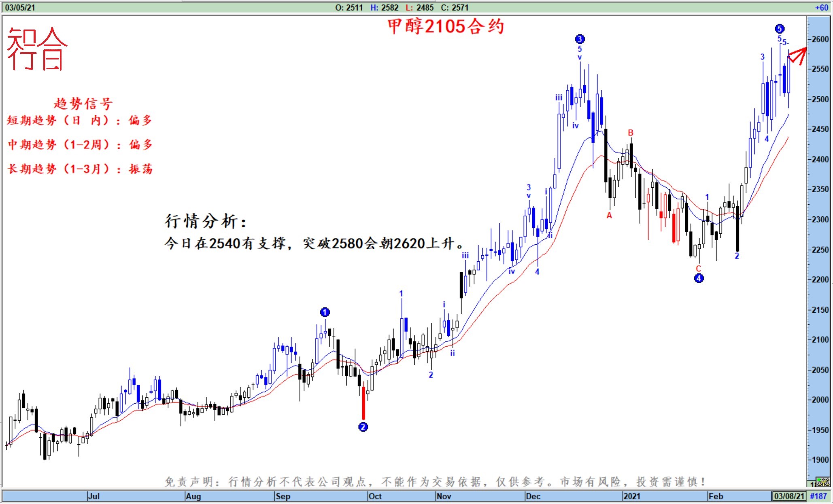Click the red arrow near 2580
Image resolution: width=833 pixels, height=504 pixels.
click(x=797, y=56)
